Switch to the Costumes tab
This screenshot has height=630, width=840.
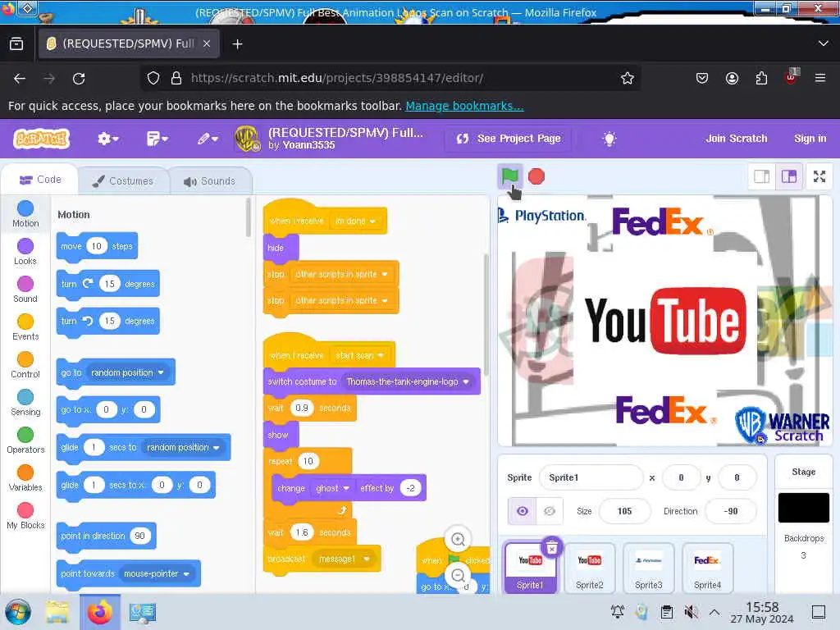pos(123,181)
